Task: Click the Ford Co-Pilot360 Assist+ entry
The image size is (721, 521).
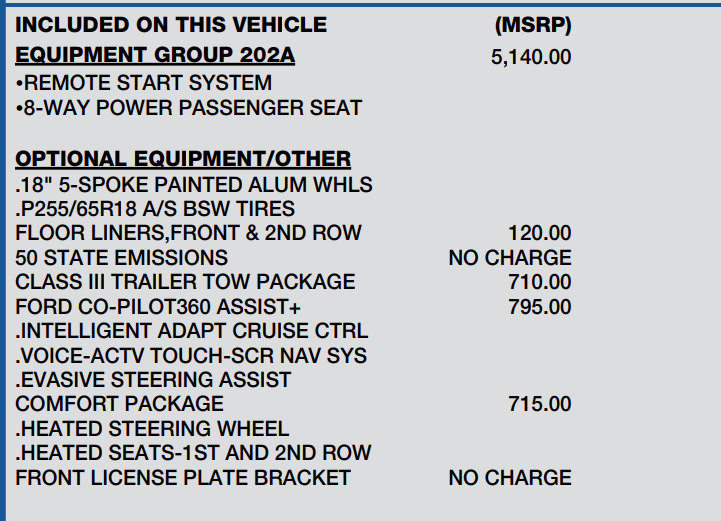Action: pyautogui.click(x=158, y=306)
